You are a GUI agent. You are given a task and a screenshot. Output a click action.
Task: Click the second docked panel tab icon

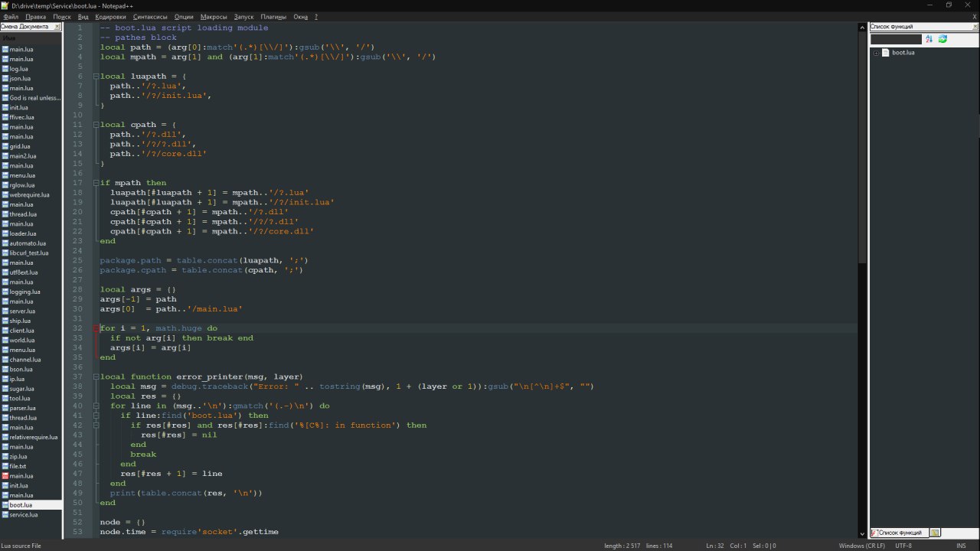click(935, 533)
